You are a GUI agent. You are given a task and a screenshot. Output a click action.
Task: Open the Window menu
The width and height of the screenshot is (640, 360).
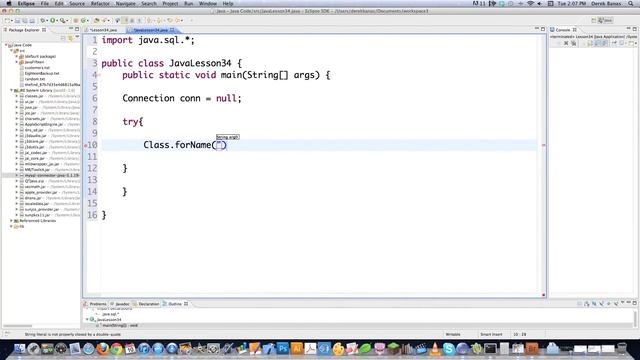208,3
